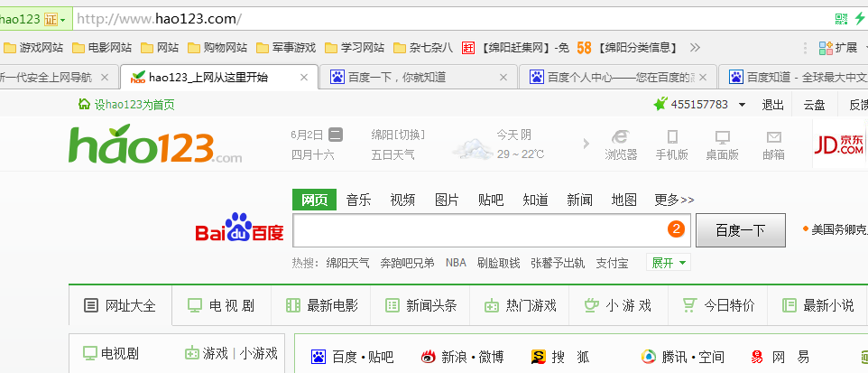Click the address bar URL field

tap(451, 19)
